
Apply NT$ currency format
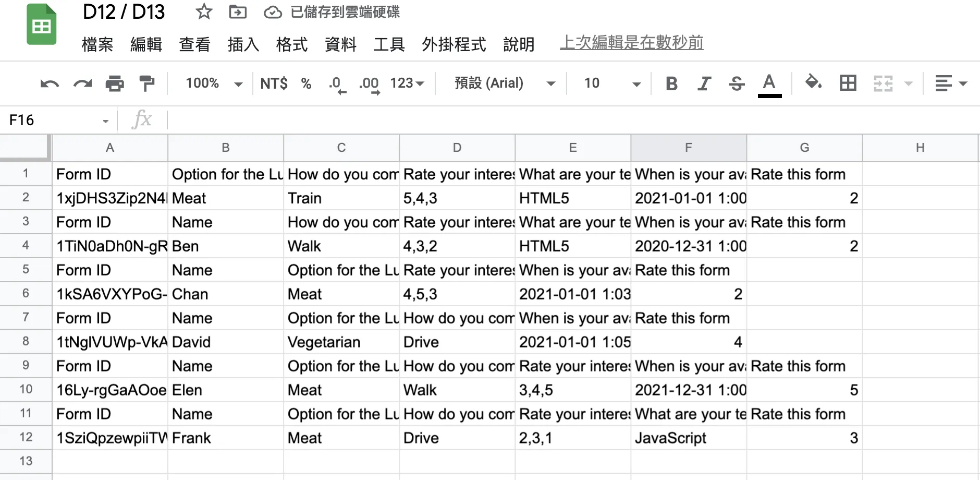click(273, 83)
